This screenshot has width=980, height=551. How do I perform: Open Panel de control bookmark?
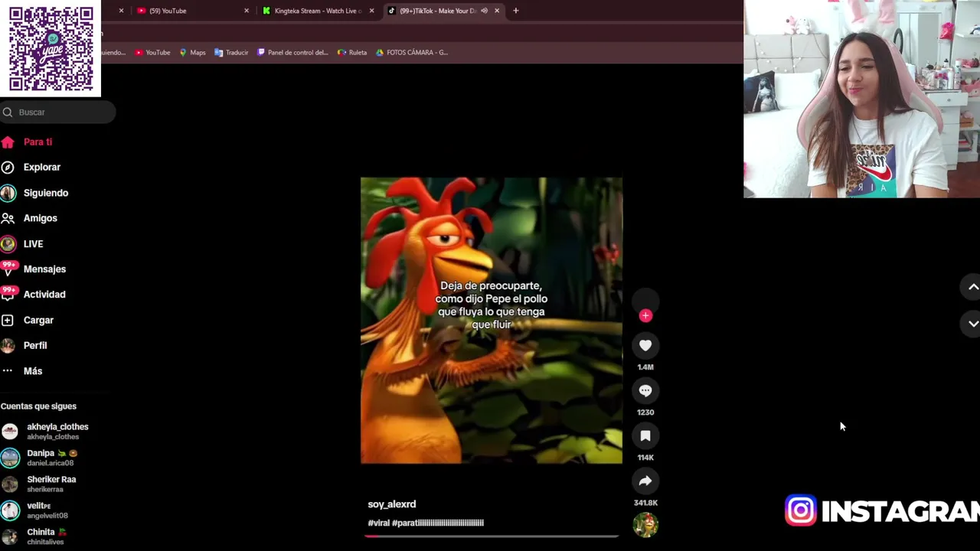pos(292,52)
